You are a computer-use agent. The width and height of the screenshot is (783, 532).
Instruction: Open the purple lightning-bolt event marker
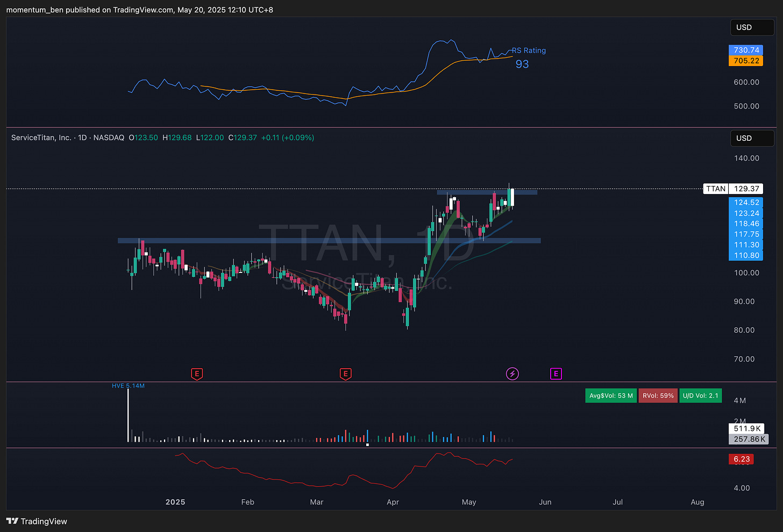tap(512, 373)
